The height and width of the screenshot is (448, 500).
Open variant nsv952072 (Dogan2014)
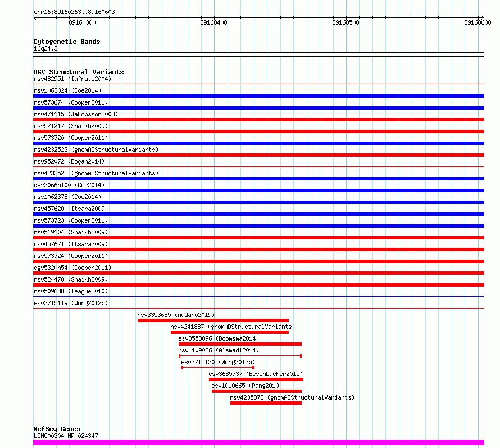click(x=69, y=162)
